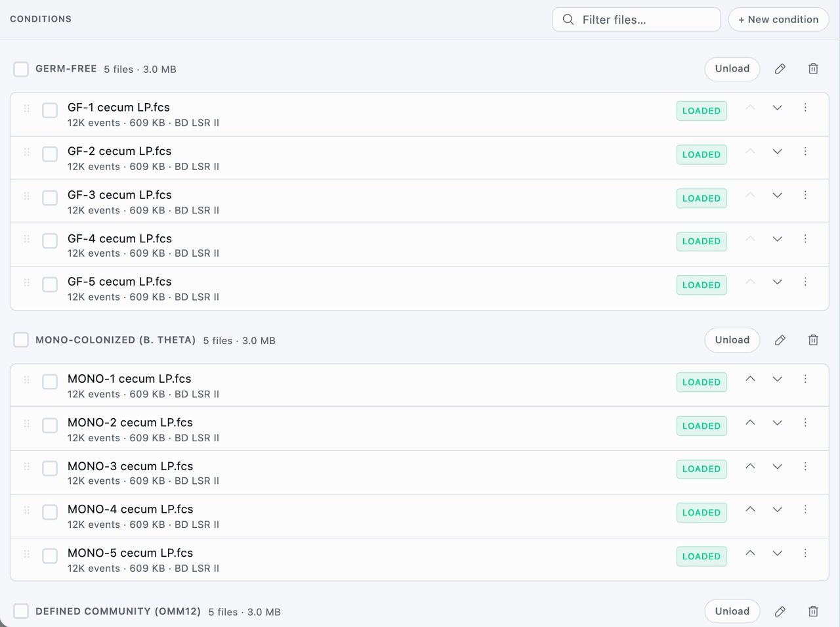Image resolution: width=840 pixels, height=627 pixels.
Task: Click the GERM-FREE condition title
Action: pyautogui.click(x=66, y=69)
